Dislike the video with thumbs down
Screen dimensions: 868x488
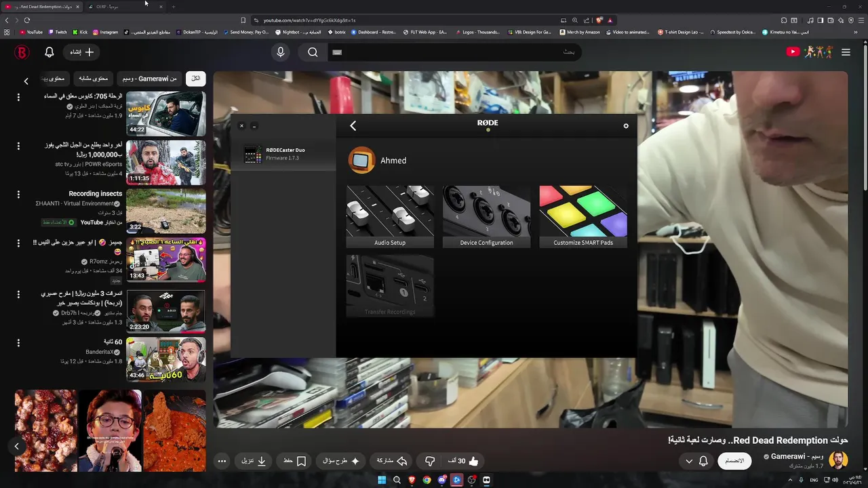(430, 461)
